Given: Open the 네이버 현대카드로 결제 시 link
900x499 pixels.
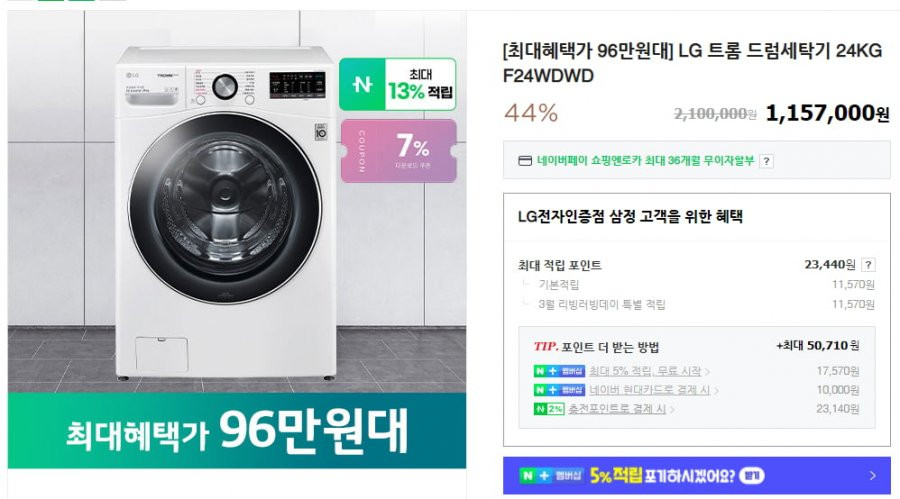Looking at the screenshot, I should 650,390.
